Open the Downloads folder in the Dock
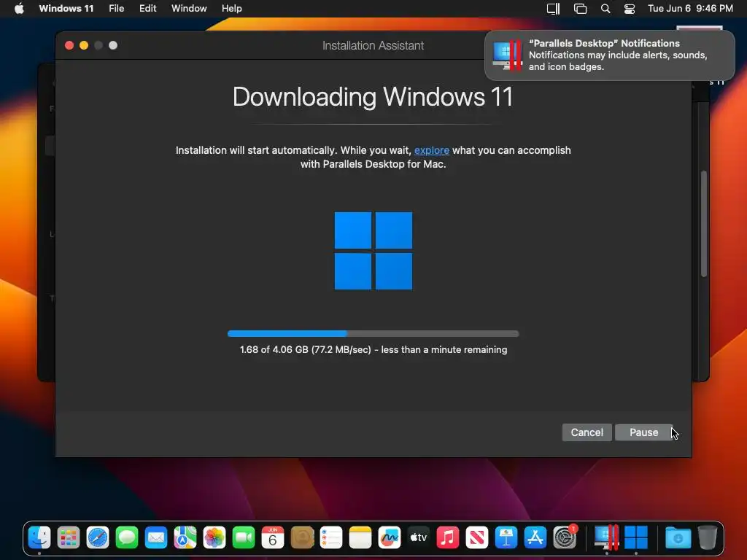 [x=678, y=538]
